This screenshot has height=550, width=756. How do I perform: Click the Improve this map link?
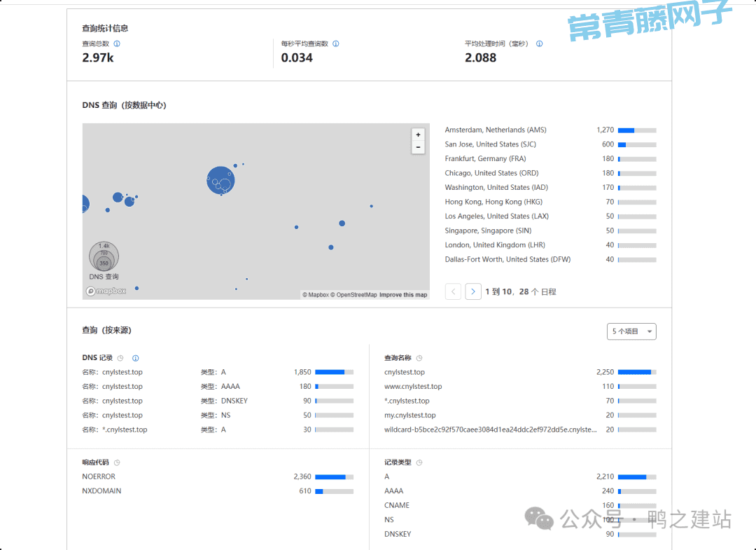coord(403,295)
